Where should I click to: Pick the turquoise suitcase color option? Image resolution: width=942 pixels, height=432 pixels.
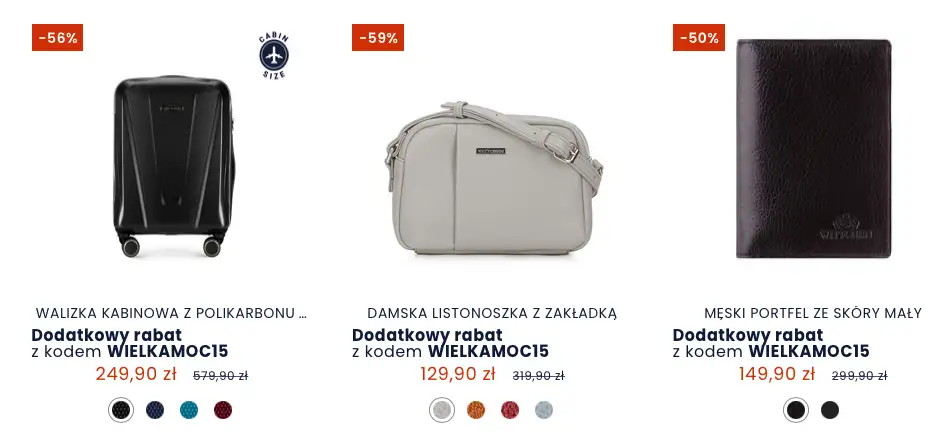pyautogui.click(x=189, y=410)
